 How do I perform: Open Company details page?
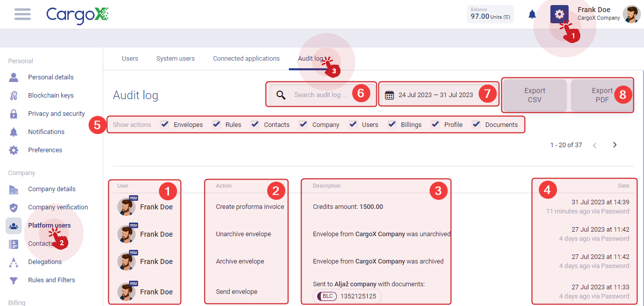pos(52,189)
